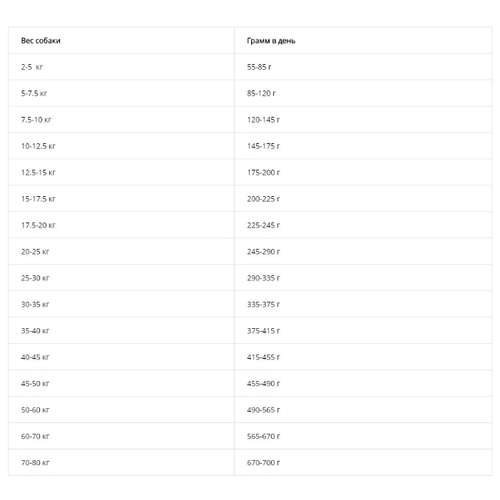Select the '60-70 кг' weight cell
The height and width of the screenshot is (500, 500).
tap(121, 436)
